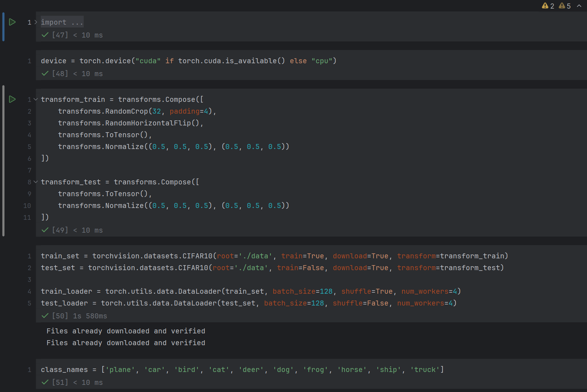This screenshot has height=392, width=587.
Task: Place cursor in the class_names list line
Action: (242, 370)
